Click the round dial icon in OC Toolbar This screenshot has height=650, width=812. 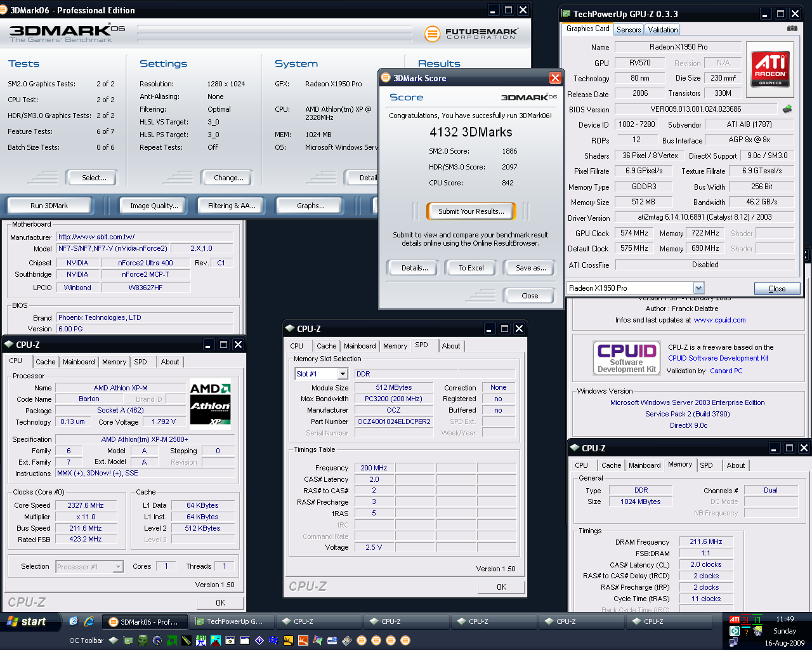[157, 640]
